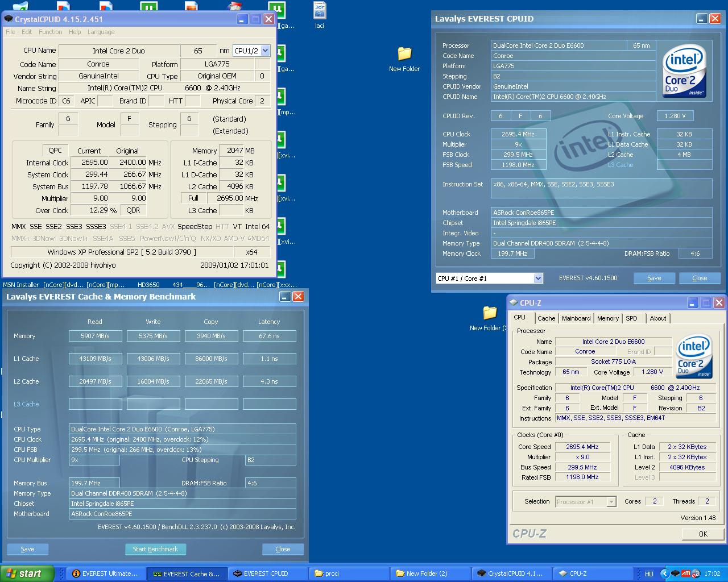The image size is (728, 582).
Task: Click memory read value '5907 MB/s'
Action: coord(95,336)
